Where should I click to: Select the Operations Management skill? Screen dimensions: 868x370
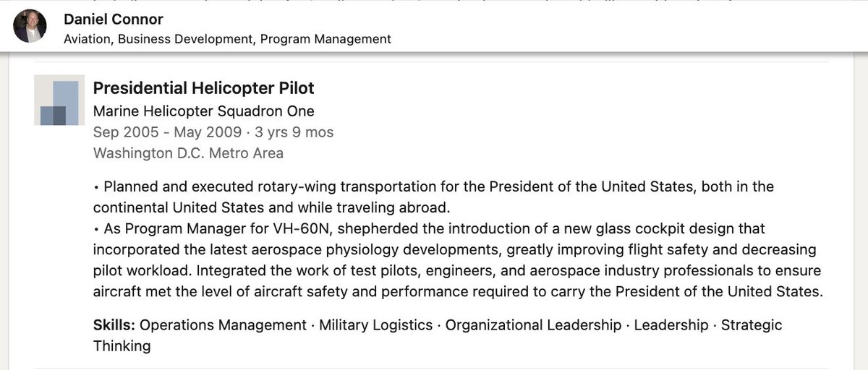[223, 325]
